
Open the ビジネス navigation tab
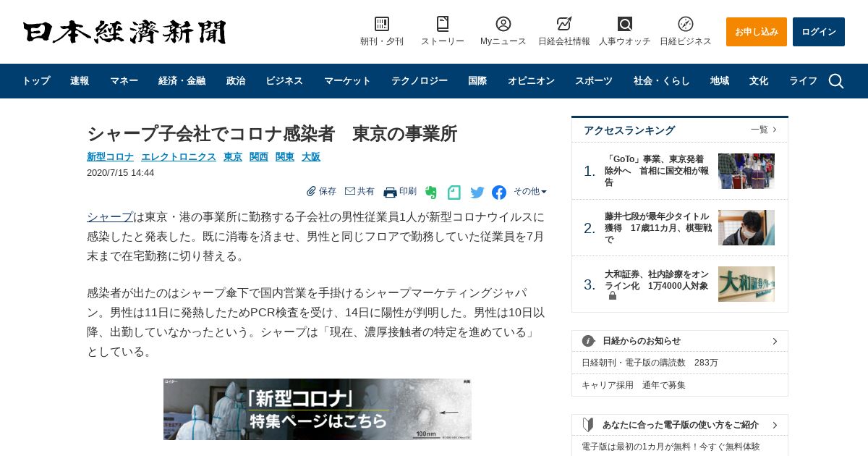(284, 81)
